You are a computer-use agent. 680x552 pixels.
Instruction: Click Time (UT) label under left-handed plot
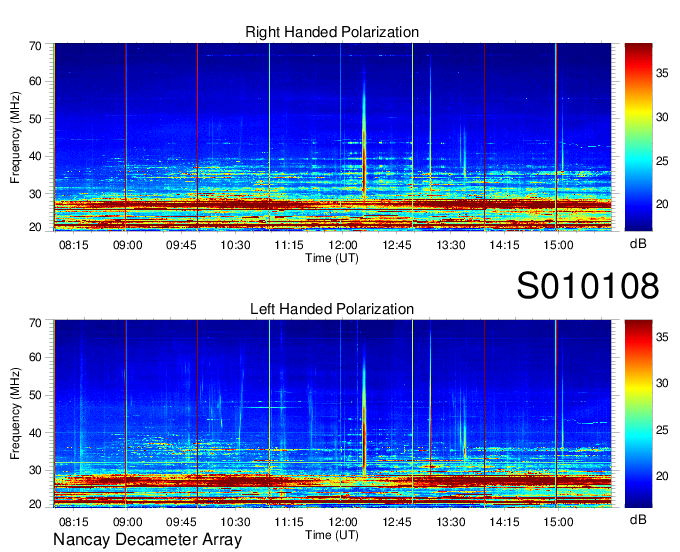point(332,535)
